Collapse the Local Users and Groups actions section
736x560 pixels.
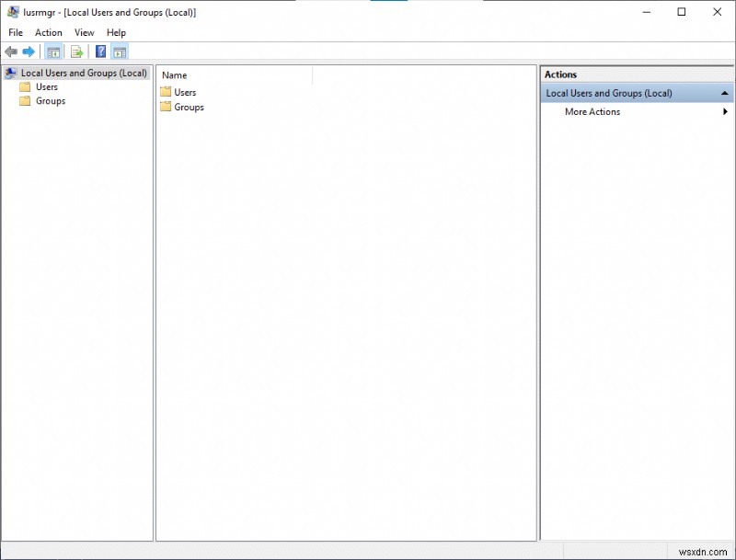click(x=724, y=93)
